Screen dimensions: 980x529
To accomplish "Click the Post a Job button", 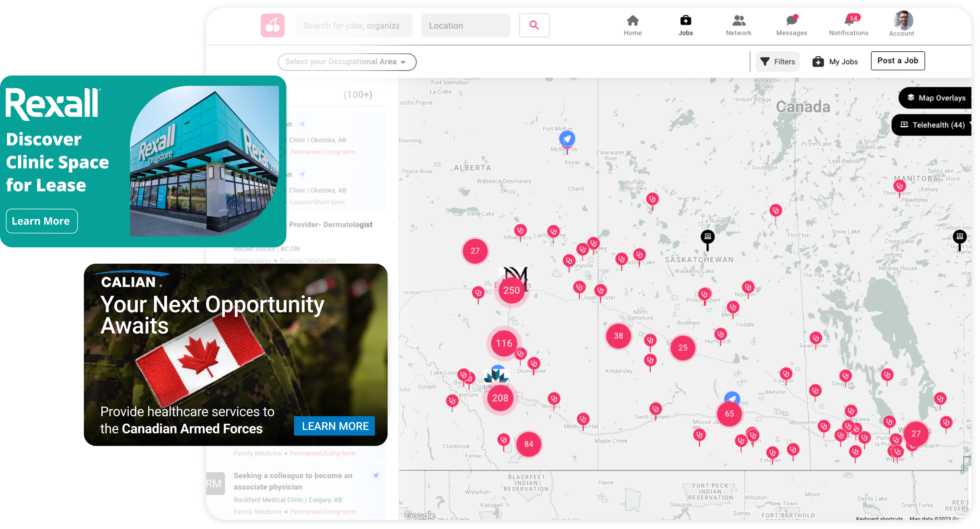I will pyautogui.click(x=897, y=61).
